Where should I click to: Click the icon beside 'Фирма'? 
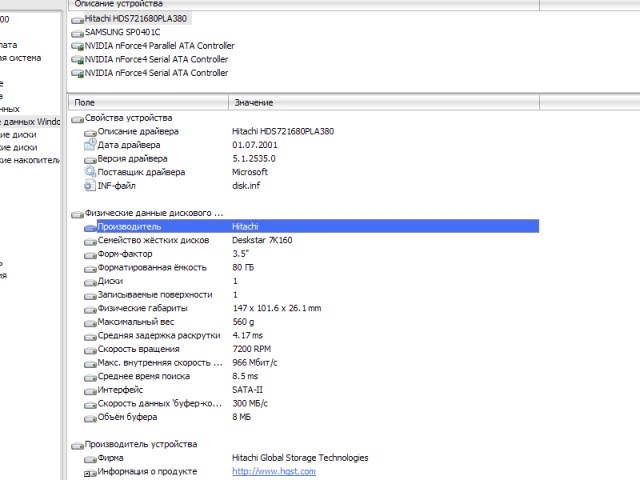pyautogui.click(x=90, y=459)
